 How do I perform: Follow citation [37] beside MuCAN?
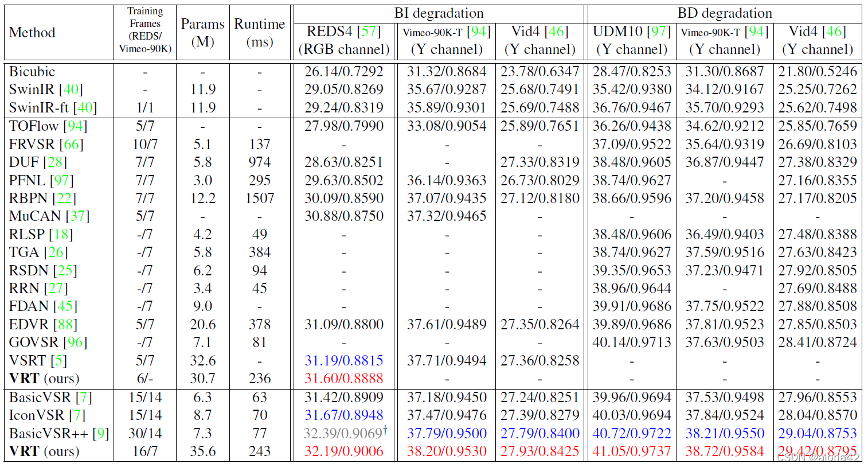[x=77, y=216]
